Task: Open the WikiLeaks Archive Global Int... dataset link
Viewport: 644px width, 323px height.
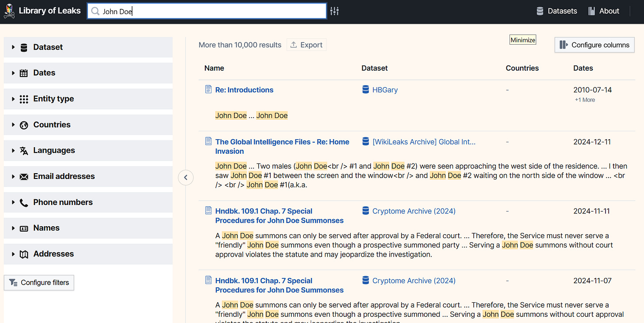Action: click(424, 141)
